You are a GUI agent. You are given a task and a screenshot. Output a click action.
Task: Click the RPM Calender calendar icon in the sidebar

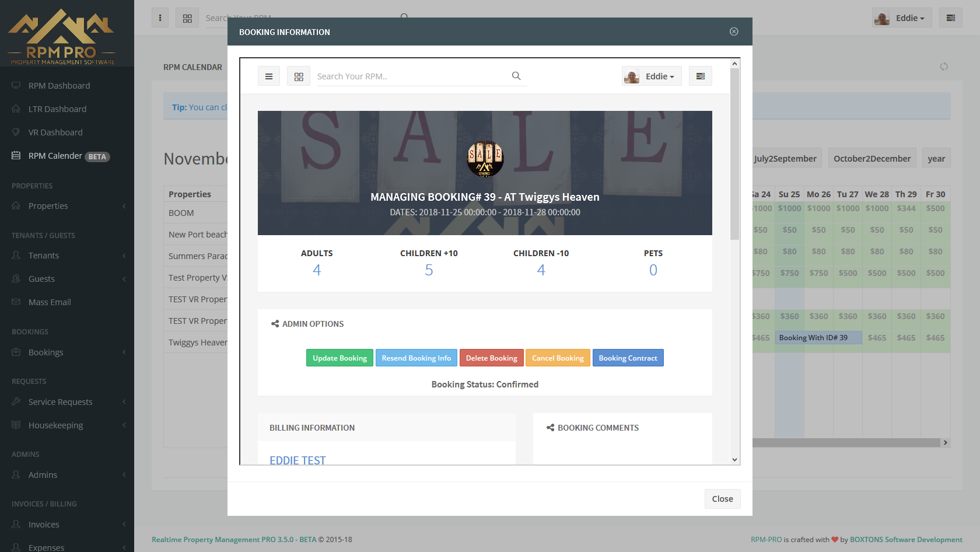tap(16, 156)
